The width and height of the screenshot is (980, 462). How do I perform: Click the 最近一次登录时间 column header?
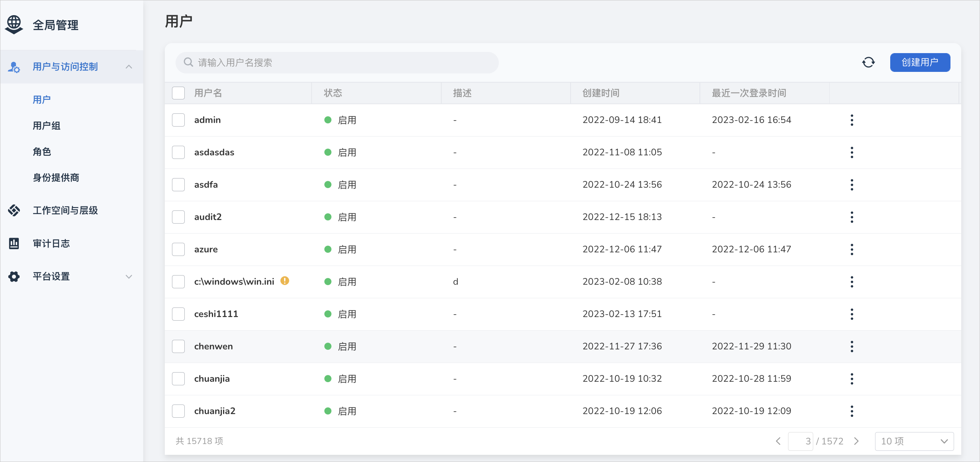[x=749, y=93]
